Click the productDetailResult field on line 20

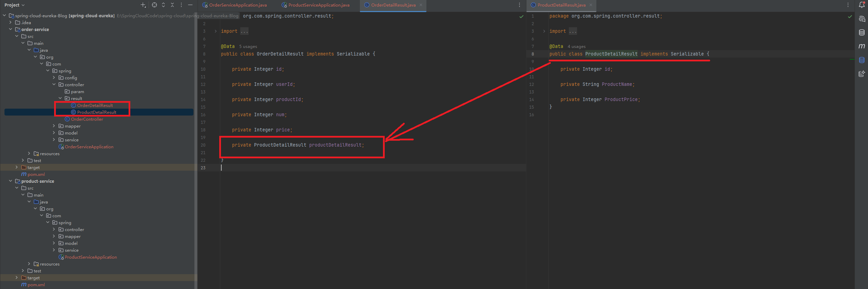tap(335, 145)
